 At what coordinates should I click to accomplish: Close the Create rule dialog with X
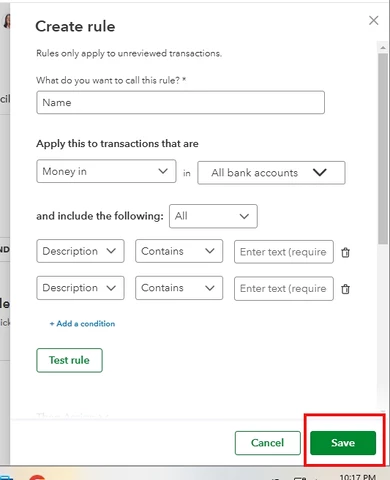(x=373, y=21)
